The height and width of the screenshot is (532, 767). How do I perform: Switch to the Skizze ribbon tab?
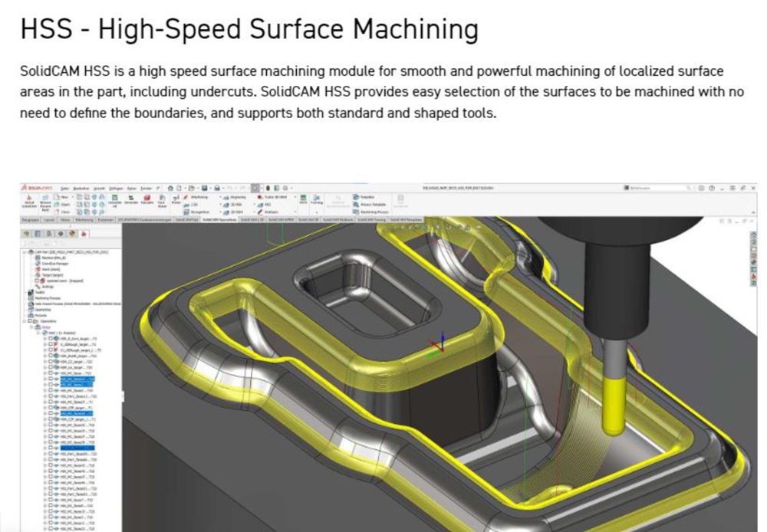pyautogui.click(x=65, y=220)
